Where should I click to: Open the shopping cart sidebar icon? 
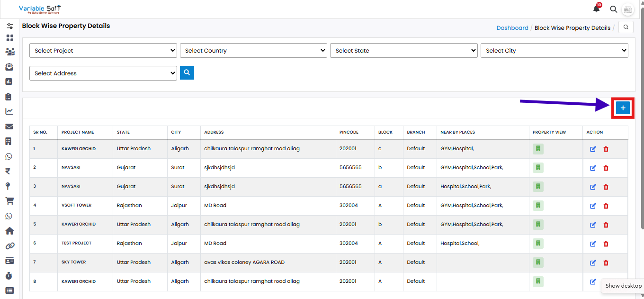(9, 201)
